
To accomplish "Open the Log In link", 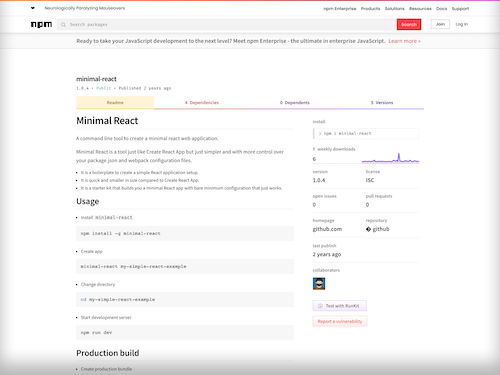I will pos(462,24).
